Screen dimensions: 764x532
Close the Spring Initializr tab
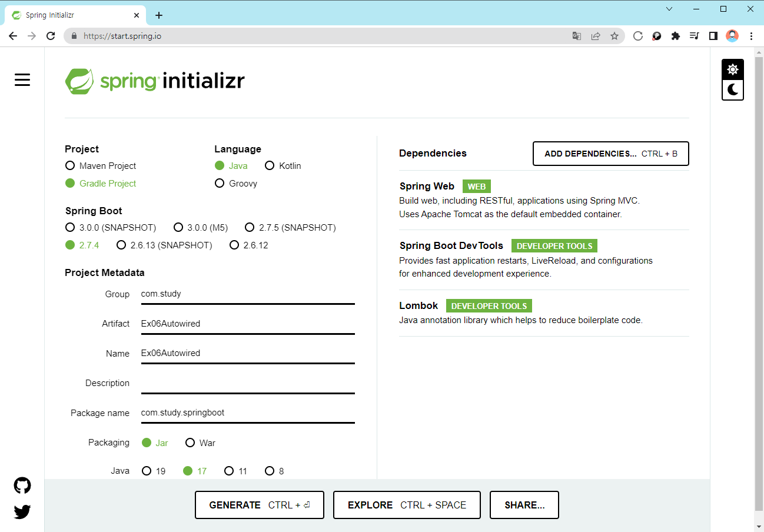point(136,15)
